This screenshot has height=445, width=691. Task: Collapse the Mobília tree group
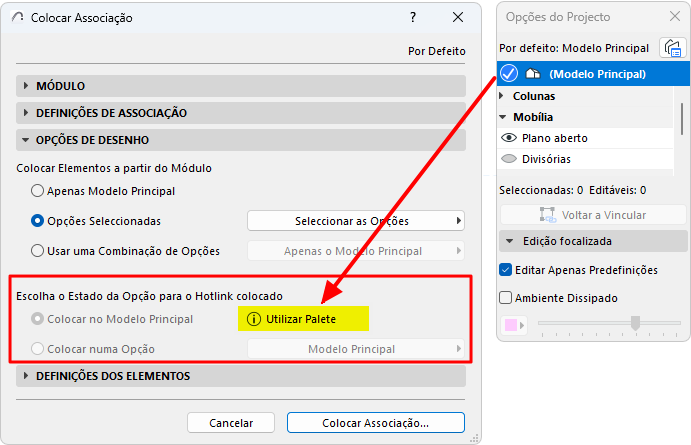pos(502,117)
